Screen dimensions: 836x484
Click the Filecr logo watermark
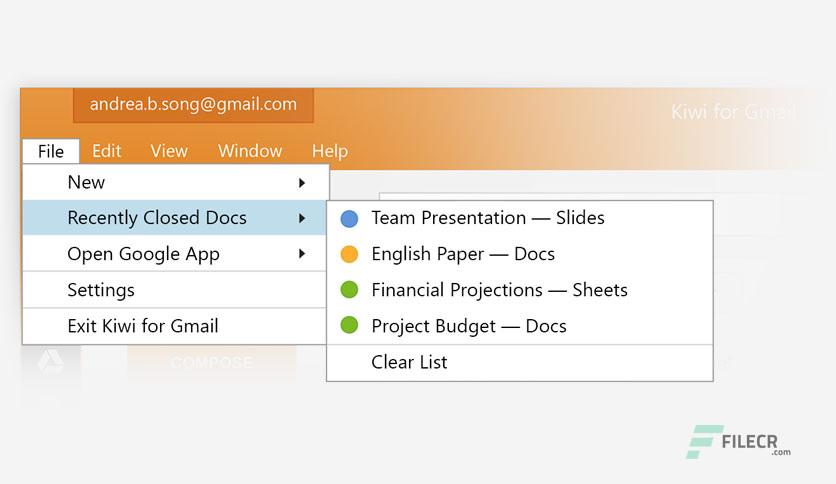click(x=738, y=442)
